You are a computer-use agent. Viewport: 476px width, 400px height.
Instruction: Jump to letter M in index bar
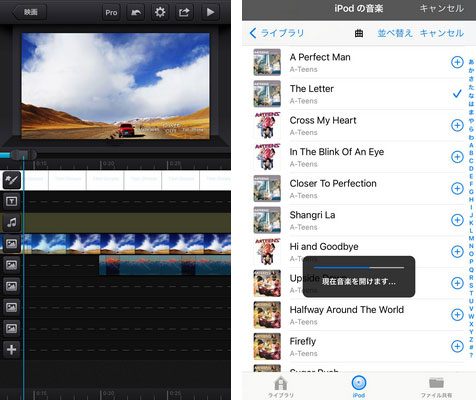pyautogui.click(x=471, y=238)
